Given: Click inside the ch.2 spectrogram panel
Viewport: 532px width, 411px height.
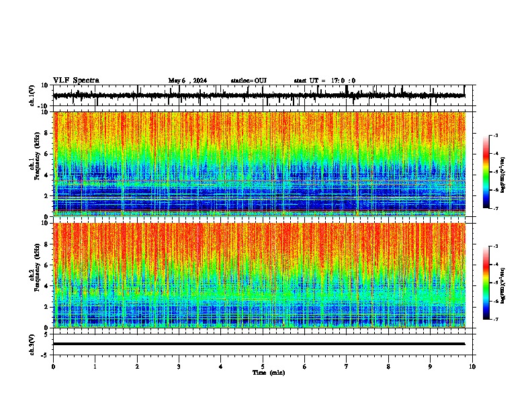Looking at the screenshot, I should [259, 275].
